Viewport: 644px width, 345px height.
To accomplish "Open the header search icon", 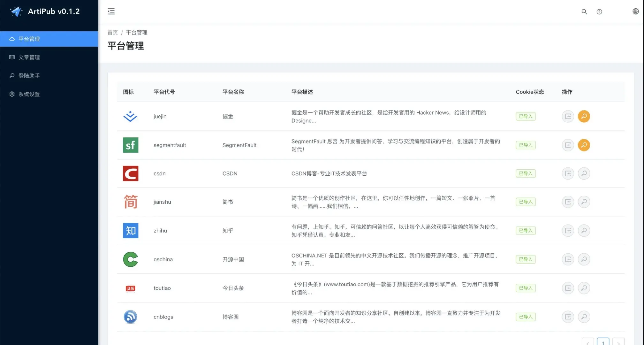I will click(584, 11).
